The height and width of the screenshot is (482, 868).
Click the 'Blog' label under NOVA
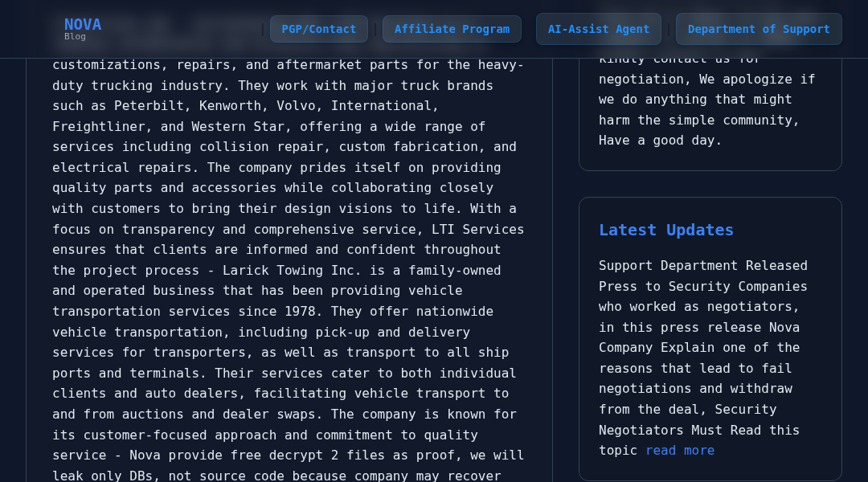point(75,36)
